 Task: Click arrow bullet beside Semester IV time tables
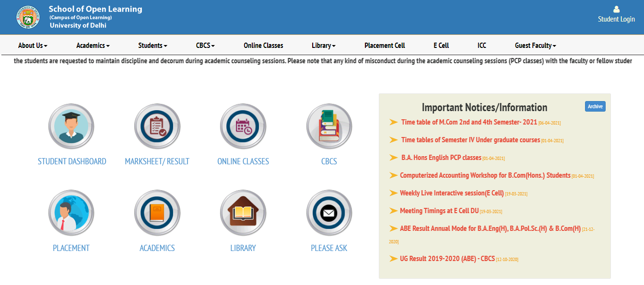(x=394, y=140)
